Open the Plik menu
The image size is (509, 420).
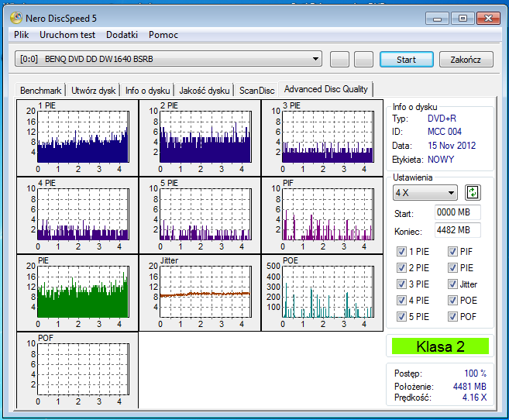click(x=22, y=35)
